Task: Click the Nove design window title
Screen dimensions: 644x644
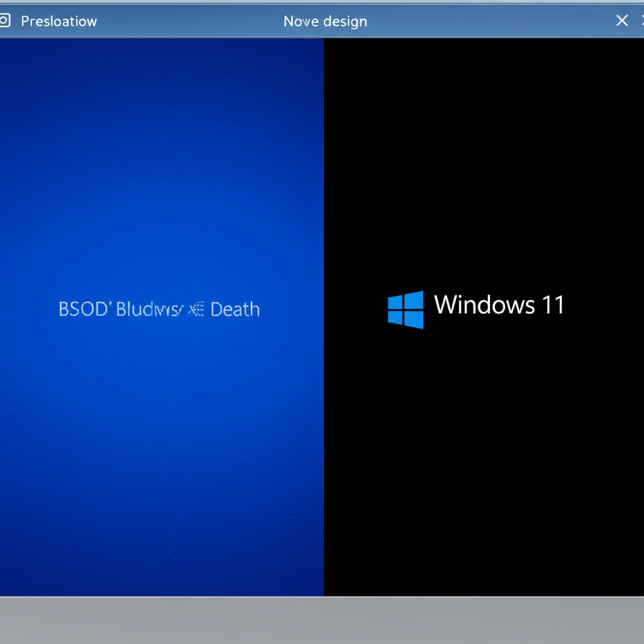Action: pyautogui.click(x=325, y=21)
